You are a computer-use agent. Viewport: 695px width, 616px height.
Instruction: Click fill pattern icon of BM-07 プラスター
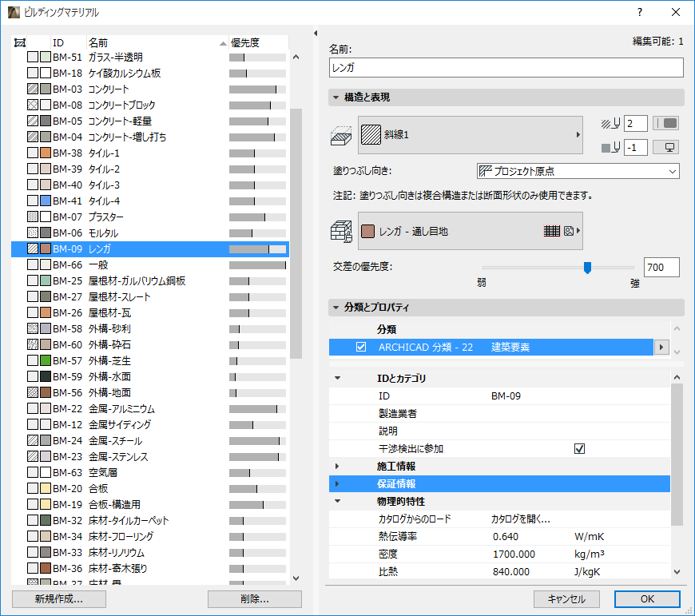(x=33, y=217)
